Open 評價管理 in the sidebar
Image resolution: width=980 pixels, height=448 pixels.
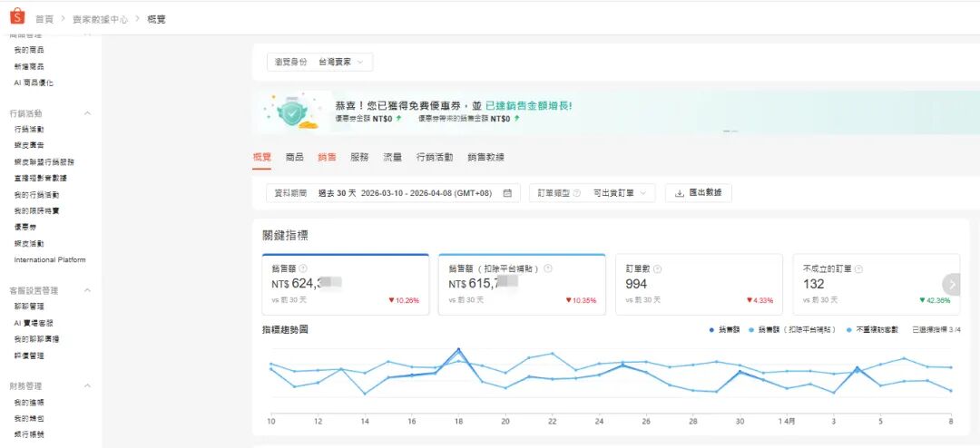(29, 356)
